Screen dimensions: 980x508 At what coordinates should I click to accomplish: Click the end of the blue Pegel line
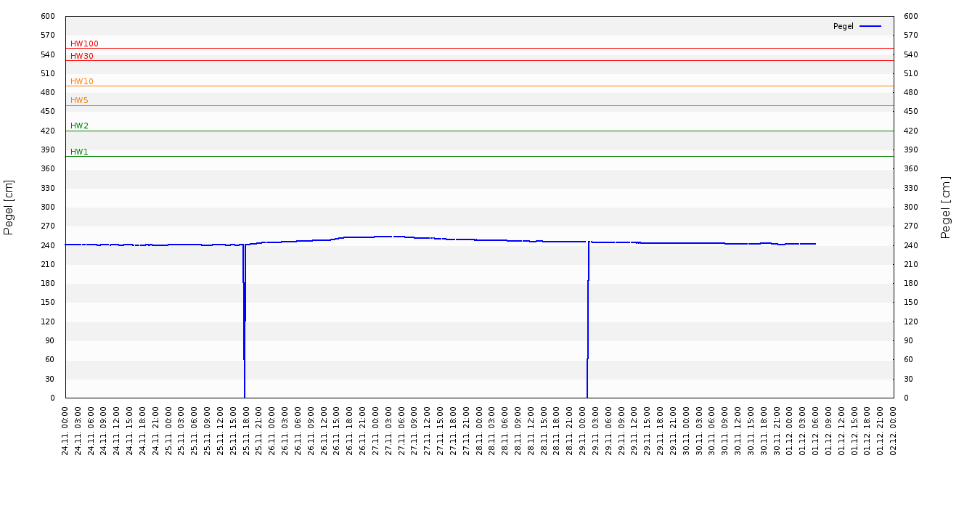coord(815,244)
